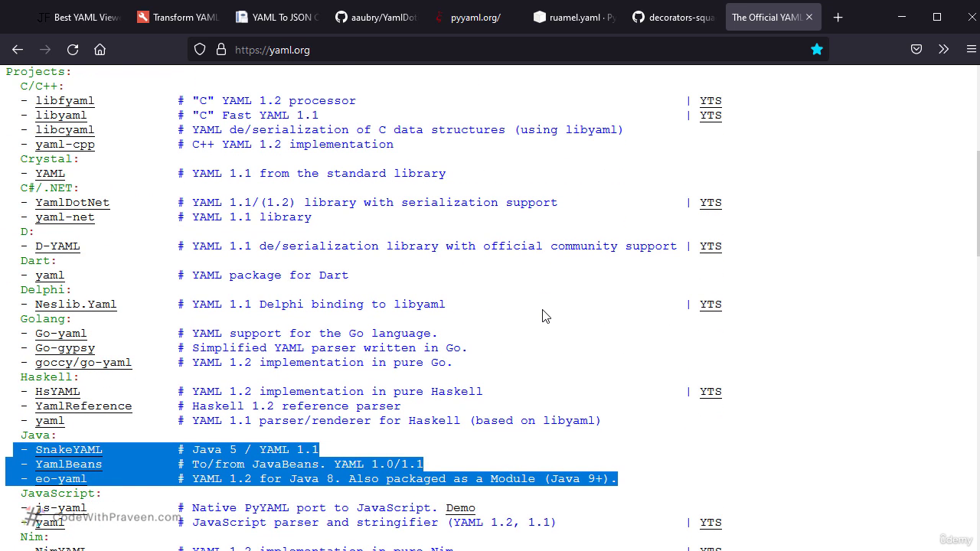Open the libfyaml project link
The height and width of the screenshot is (551, 980).
(65, 101)
